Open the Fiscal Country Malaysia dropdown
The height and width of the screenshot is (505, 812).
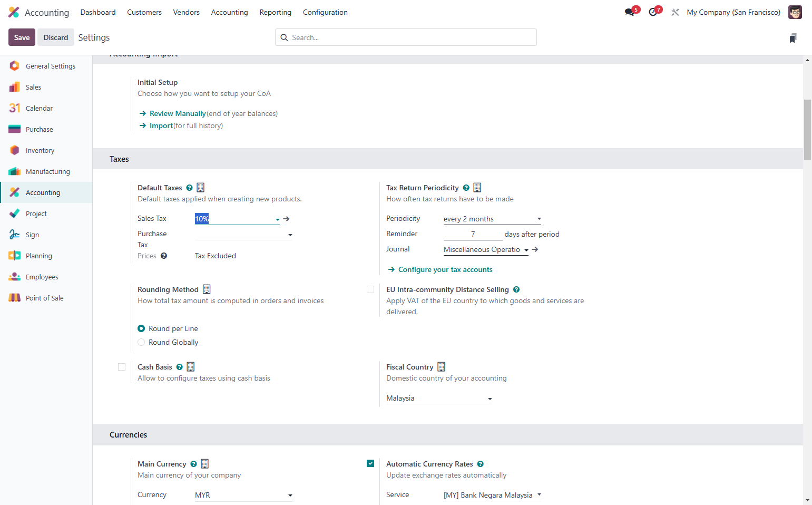[439, 398]
